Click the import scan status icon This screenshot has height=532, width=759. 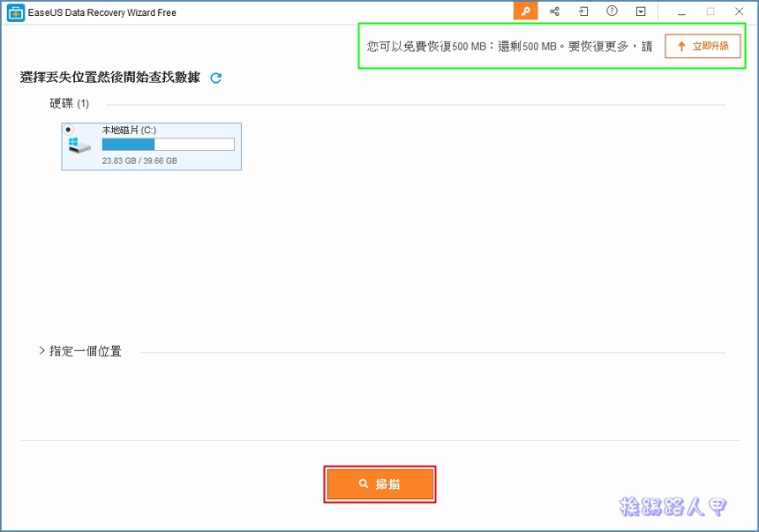point(583,11)
